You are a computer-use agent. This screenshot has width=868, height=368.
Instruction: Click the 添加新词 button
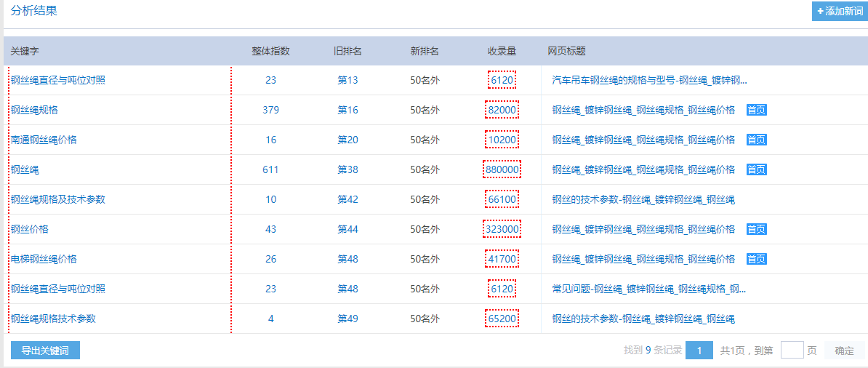point(840,11)
